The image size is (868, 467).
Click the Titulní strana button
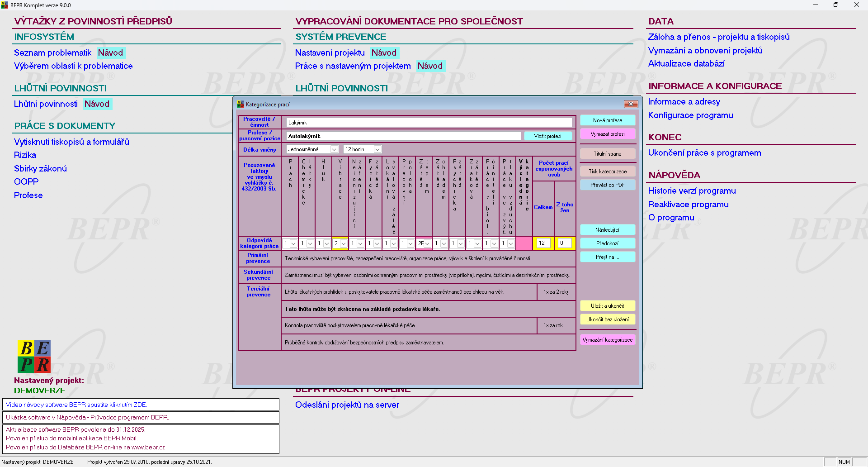coord(608,154)
